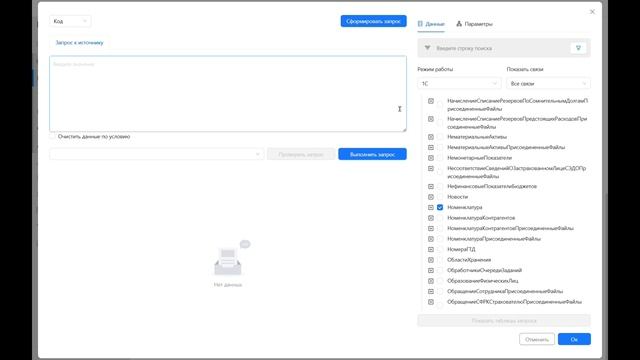This screenshot has height=360, width=640.
Task: Click the Сформировать запрос button
Action: coord(373,21)
